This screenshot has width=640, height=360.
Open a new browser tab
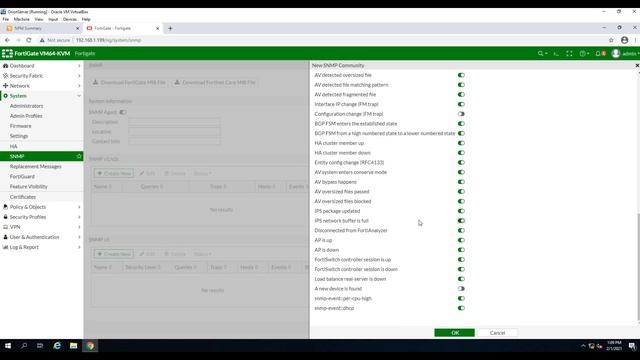point(170,28)
